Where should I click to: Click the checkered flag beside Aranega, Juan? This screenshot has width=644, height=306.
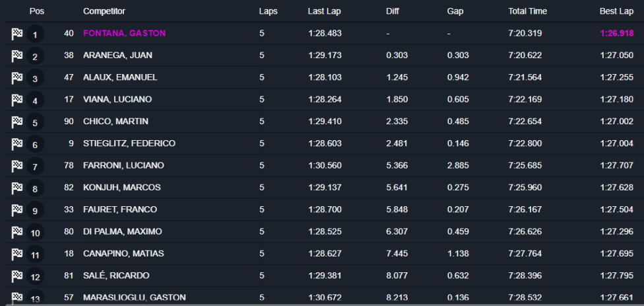[x=17, y=56]
